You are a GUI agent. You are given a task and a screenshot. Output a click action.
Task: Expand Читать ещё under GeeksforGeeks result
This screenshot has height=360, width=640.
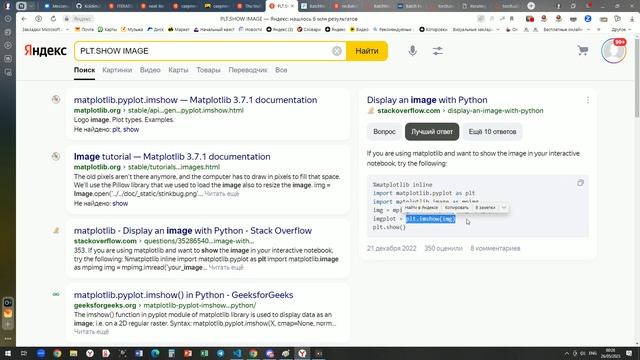(x=91, y=332)
